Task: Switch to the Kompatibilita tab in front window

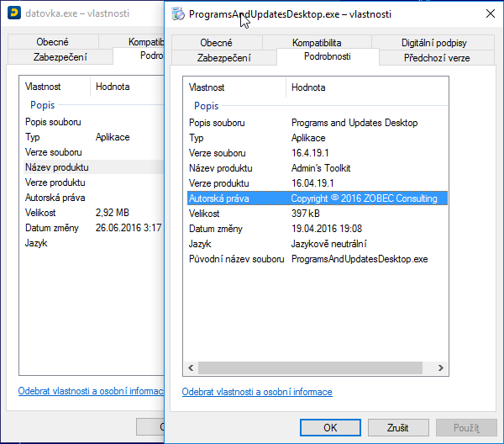Action: click(317, 43)
